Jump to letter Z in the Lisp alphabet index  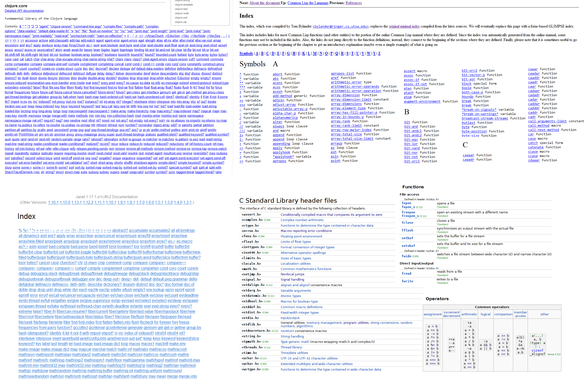click(379, 54)
